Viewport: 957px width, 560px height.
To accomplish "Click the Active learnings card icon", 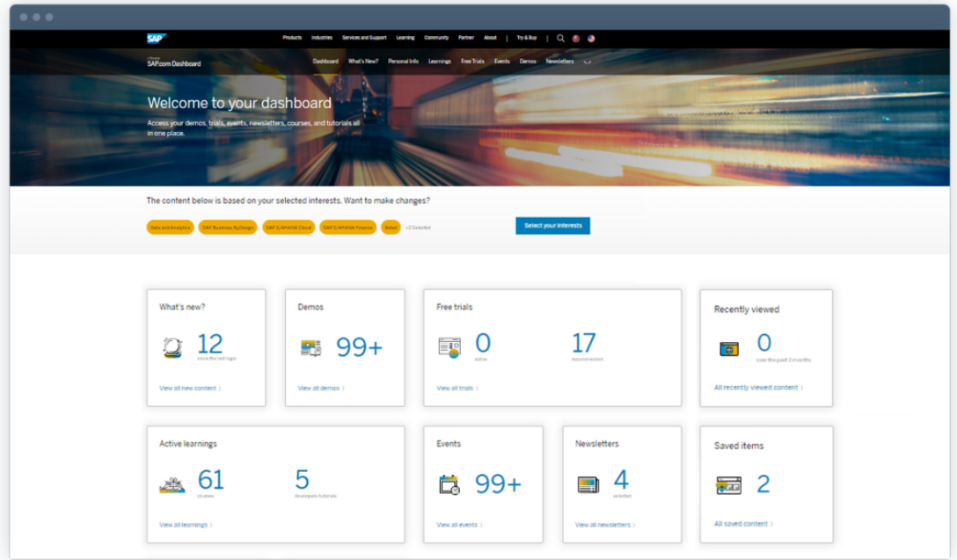I will (x=172, y=484).
